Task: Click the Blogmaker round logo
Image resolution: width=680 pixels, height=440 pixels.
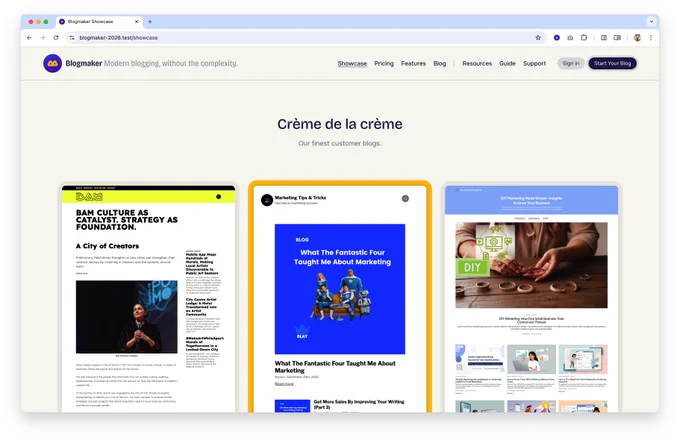Action: 52,63
